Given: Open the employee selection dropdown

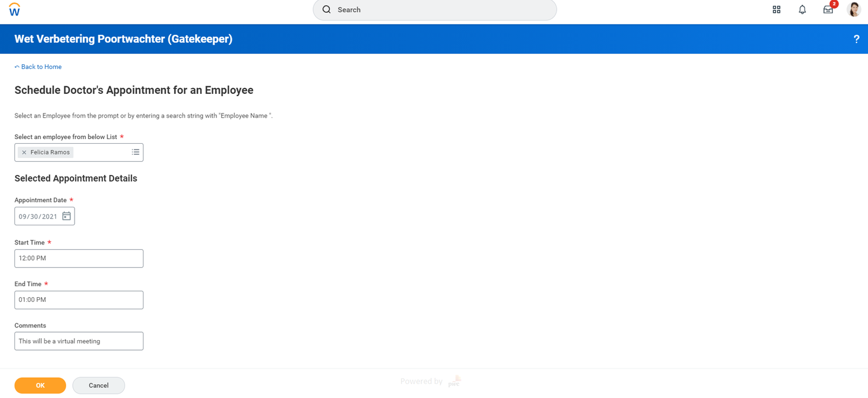Looking at the screenshot, I should [x=135, y=152].
